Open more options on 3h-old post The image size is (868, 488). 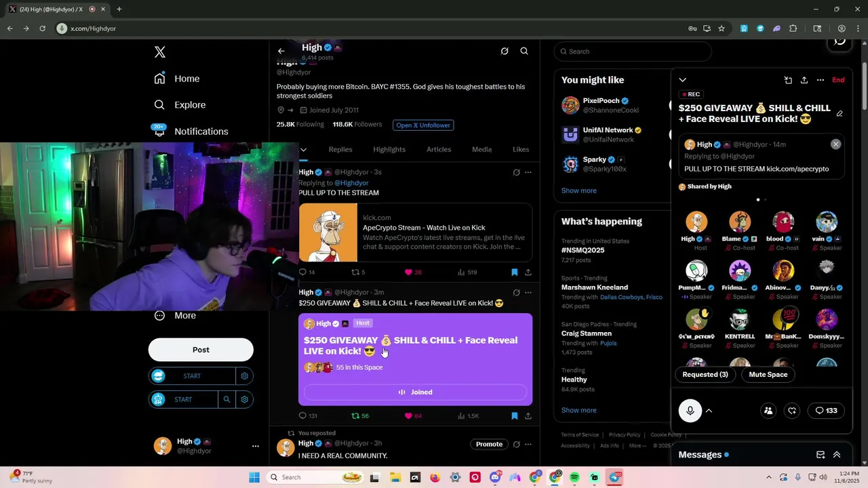pos(528,445)
